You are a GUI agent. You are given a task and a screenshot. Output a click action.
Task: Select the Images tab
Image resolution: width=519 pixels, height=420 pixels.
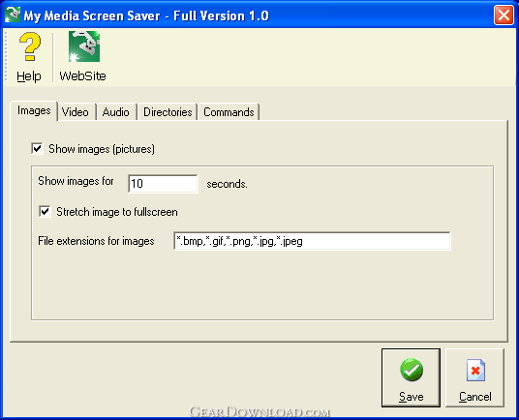(x=34, y=110)
